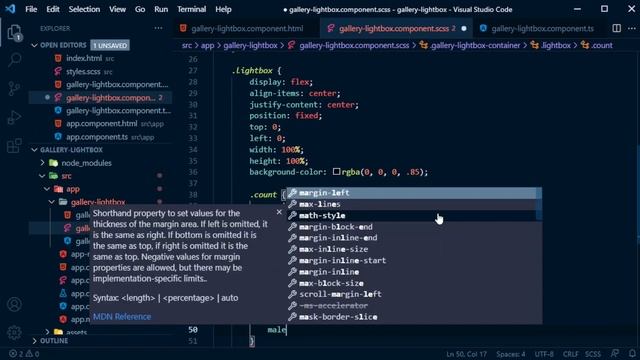Screen dimensions: 640x360
Task: Change encoding via UTF-8 status item
Action: [x=544, y=354]
